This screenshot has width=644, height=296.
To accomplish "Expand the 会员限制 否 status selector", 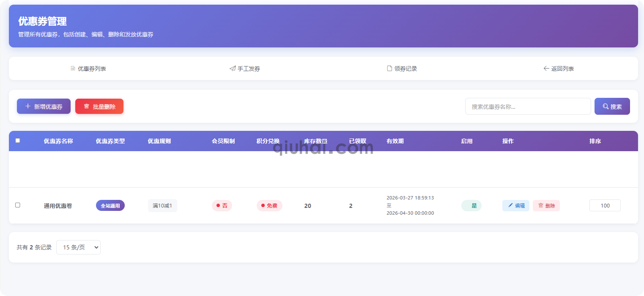I will coord(222,205).
